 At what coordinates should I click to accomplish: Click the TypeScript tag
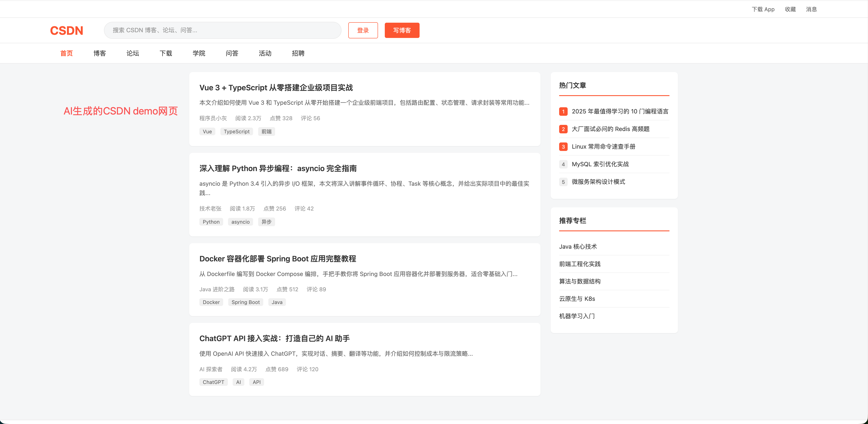coord(237,132)
